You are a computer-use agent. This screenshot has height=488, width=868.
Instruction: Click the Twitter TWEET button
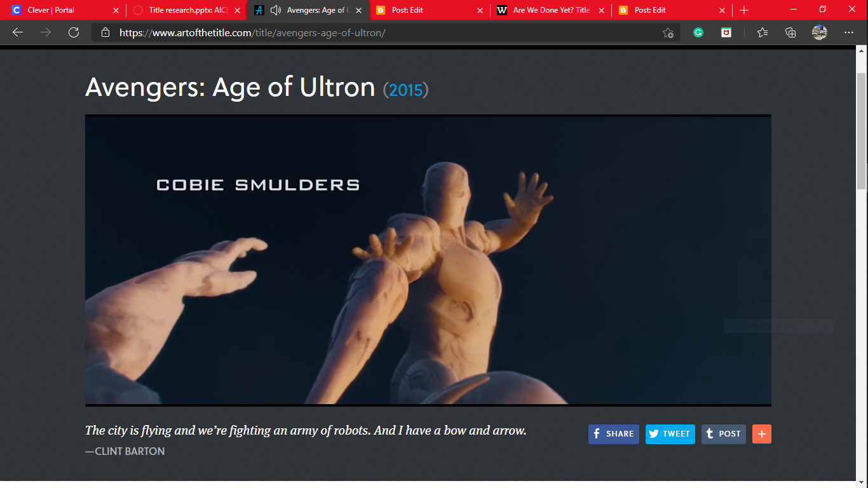tap(670, 434)
